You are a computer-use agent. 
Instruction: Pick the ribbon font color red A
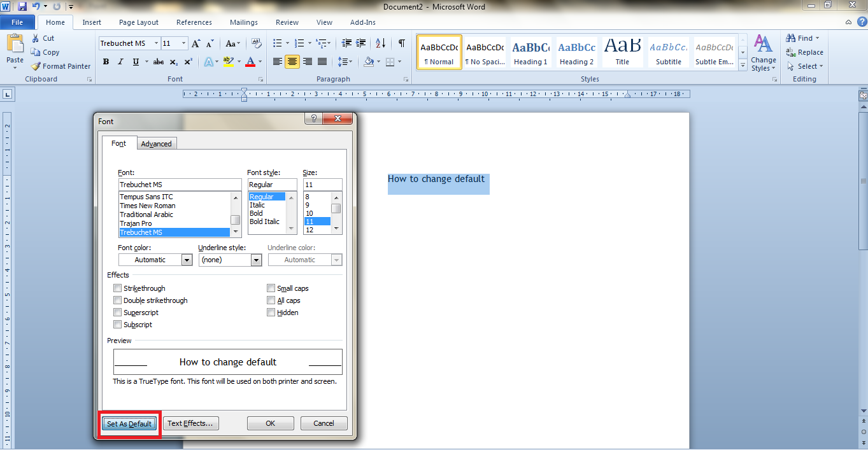click(x=250, y=62)
